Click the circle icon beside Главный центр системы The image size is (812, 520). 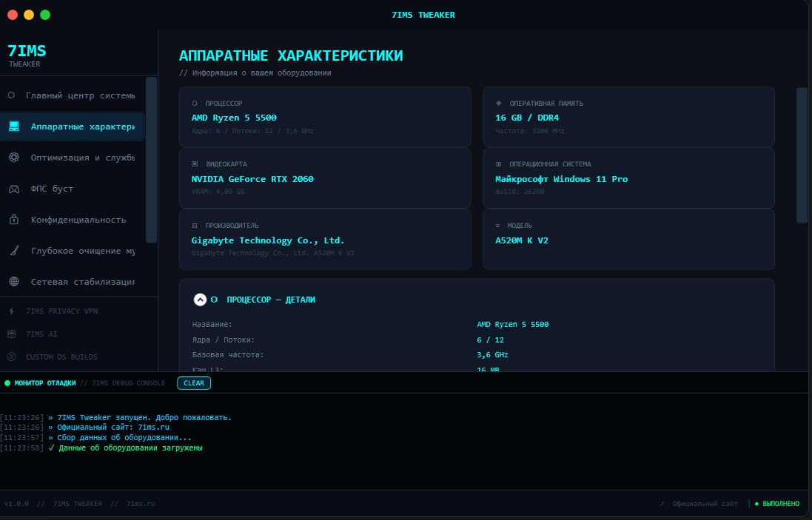11,95
